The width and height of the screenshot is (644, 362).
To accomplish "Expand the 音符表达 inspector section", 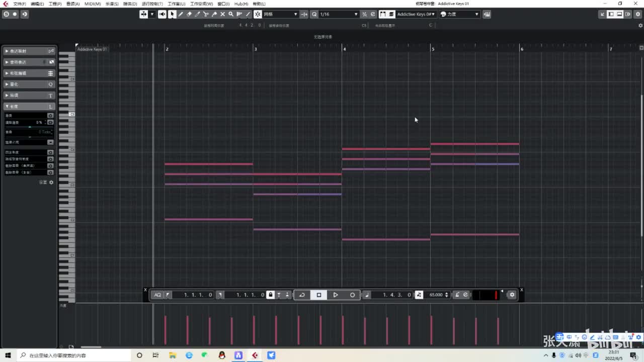I will [29, 62].
